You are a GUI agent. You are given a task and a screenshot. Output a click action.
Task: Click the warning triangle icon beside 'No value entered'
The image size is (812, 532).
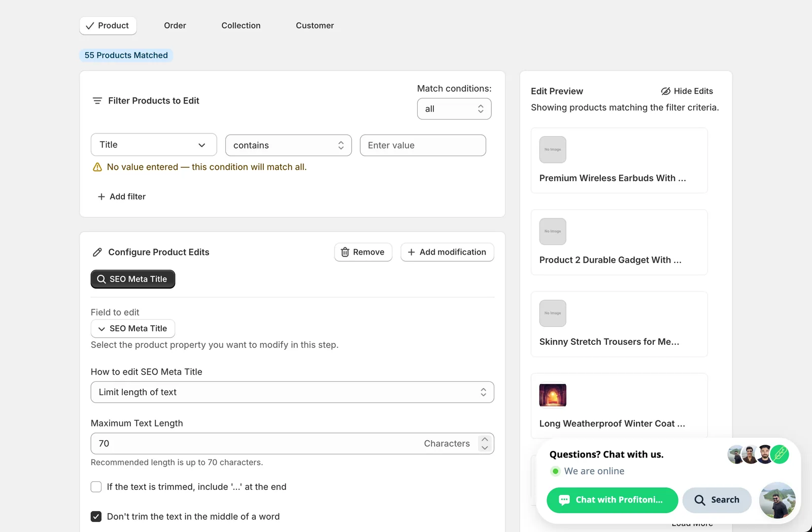pyautogui.click(x=97, y=167)
